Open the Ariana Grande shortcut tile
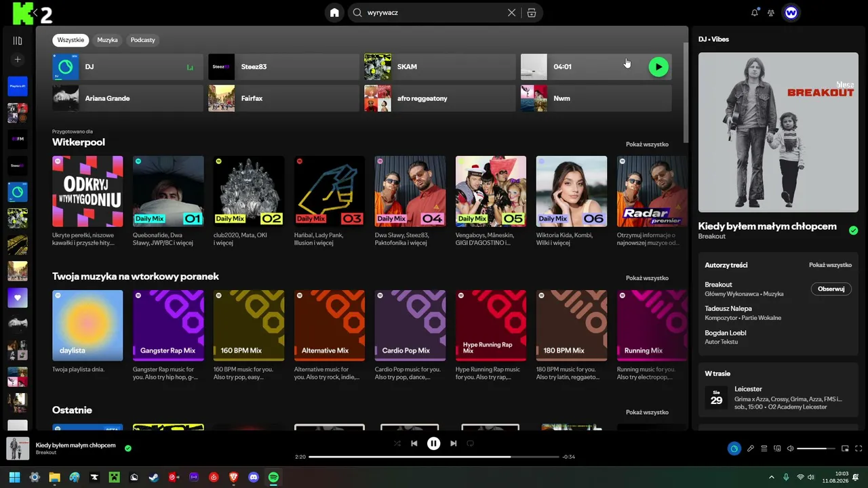This screenshot has height=488, width=868. coord(127,98)
